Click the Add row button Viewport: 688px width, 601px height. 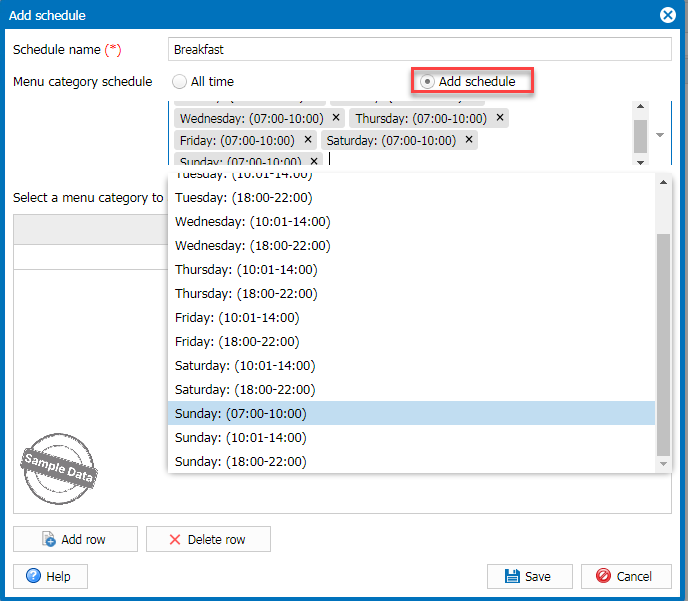(74, 539)
